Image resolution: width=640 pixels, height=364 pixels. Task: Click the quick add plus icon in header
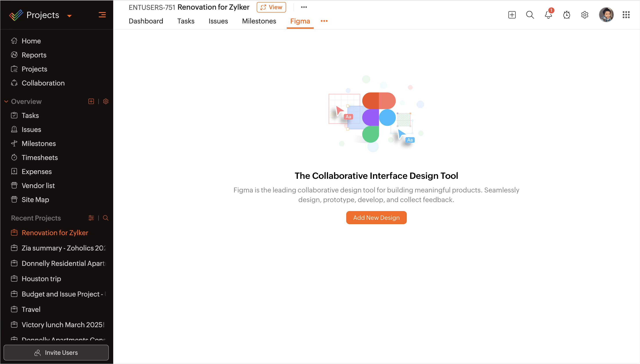(x=512, y=15)
